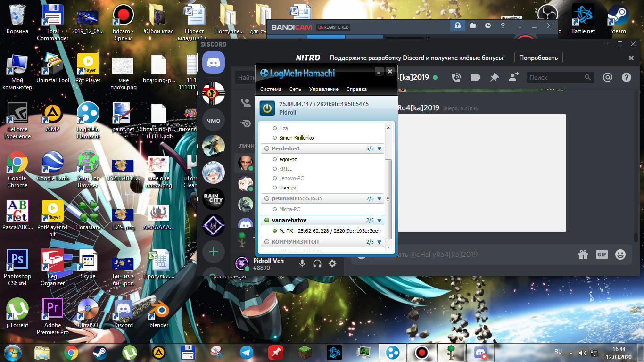The image size is (644, 362).
Task: Open the Rain City Discord server
Action: [214, 198]
